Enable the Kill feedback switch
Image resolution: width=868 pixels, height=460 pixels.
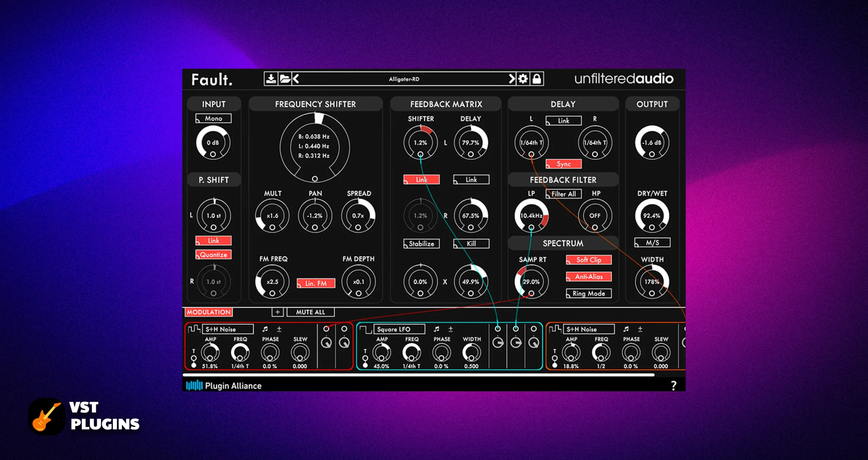pyautogui.click(x=471, y=243)
